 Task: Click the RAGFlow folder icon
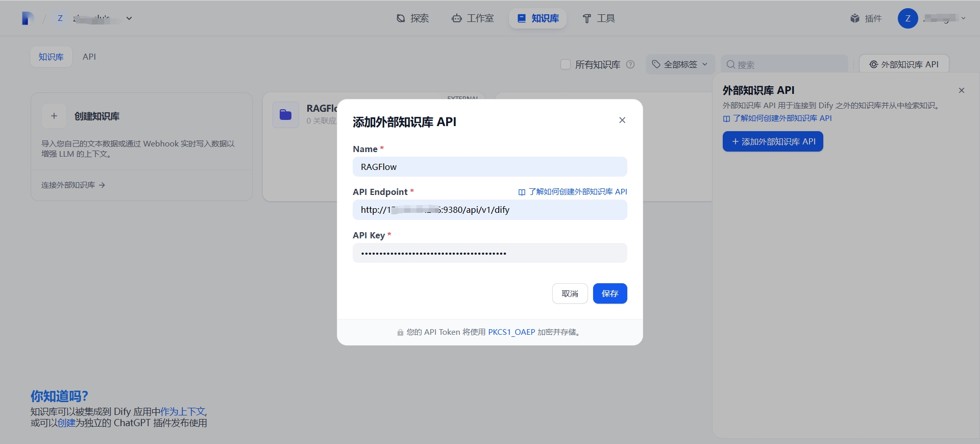tap(286, 115)
